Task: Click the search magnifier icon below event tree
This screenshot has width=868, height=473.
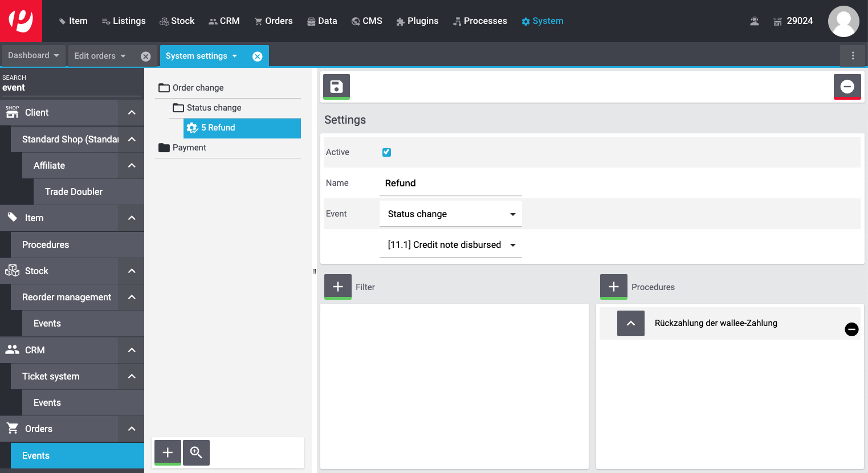Action: coord(196,452)
